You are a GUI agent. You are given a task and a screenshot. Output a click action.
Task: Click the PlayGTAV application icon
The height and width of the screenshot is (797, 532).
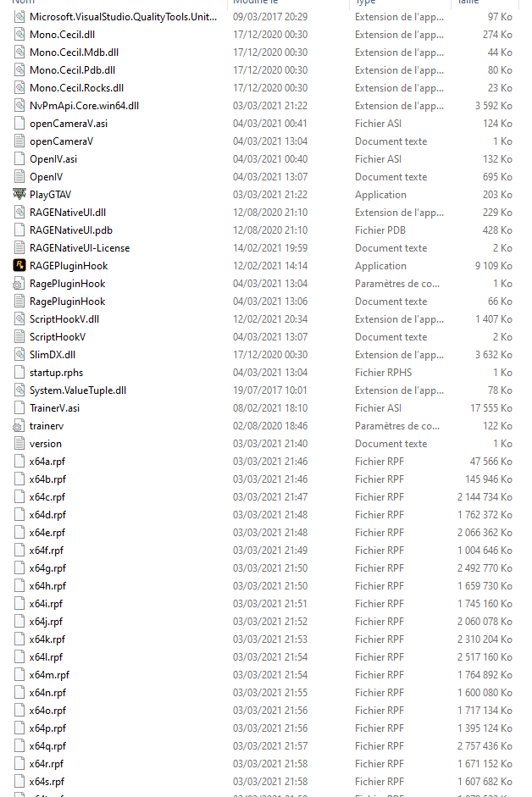tap(19, 194)
